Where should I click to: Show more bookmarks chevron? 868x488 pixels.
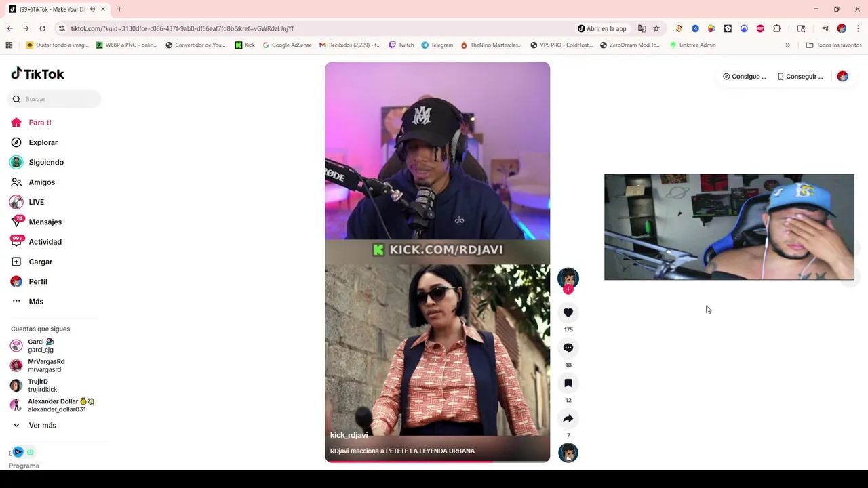(x=788, y=45)
